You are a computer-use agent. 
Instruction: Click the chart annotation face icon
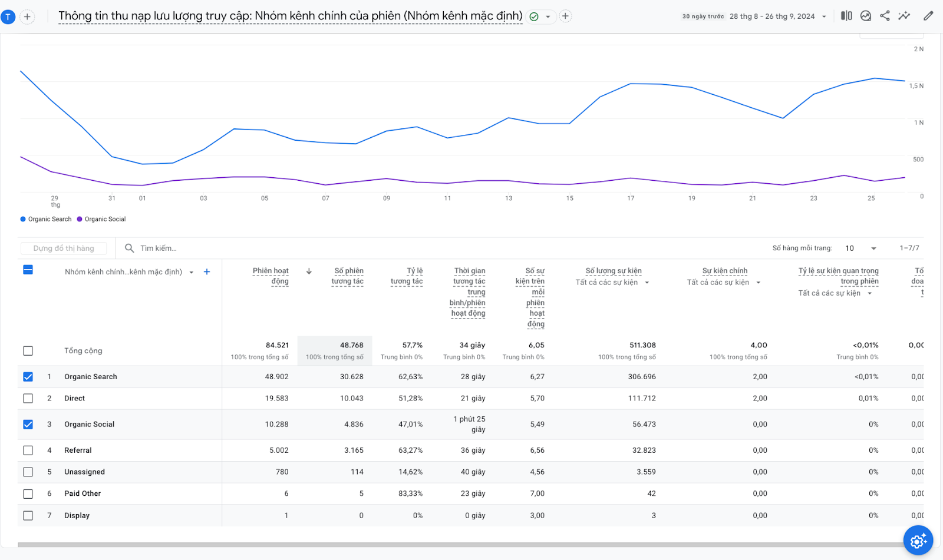[866, 16]
